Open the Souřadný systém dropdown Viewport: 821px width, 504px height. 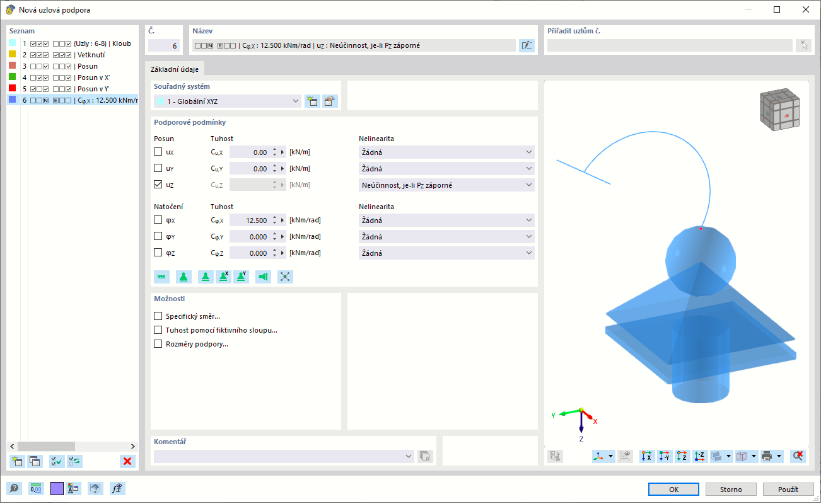point(228,101)
